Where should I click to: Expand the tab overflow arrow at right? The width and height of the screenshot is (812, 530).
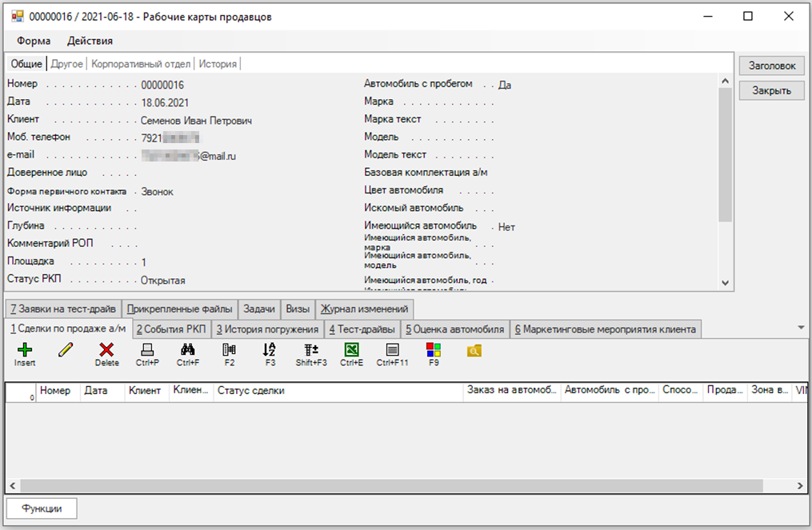(x=801, y=328)
